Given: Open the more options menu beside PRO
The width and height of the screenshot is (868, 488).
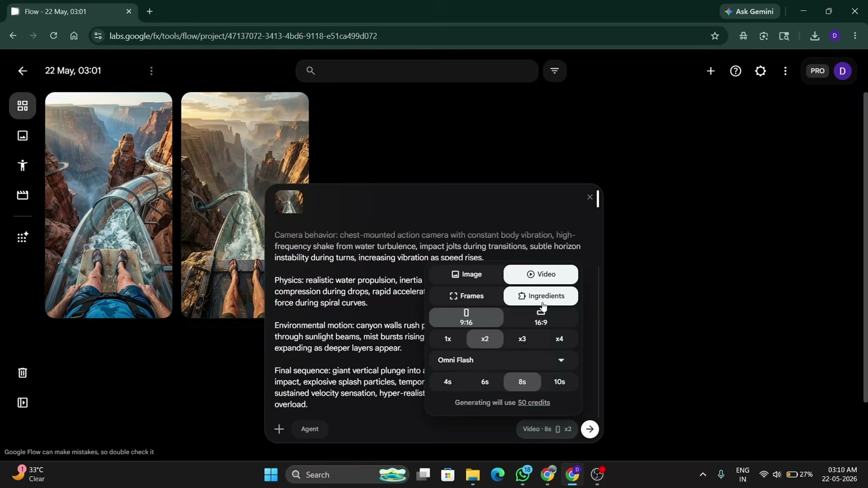Looking at the screenshot, I should tap(785, 71).
